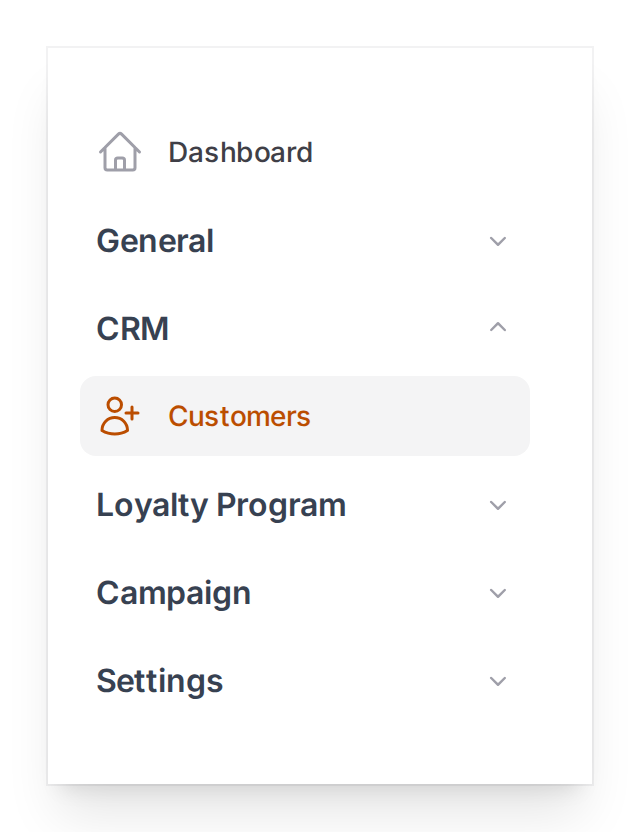Click the Settings sidebar heading
Image resolution: width=640 pixels, height=832 pixels.
(x=159, y=681)
